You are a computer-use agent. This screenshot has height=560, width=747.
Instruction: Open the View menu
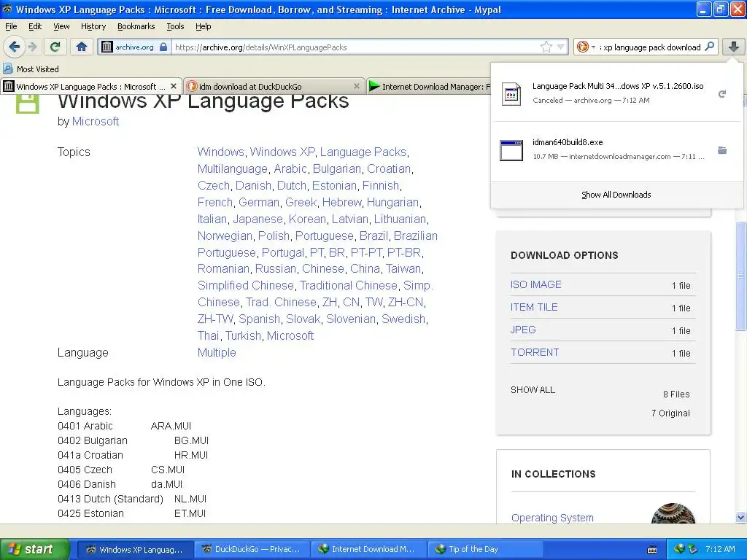point(61,26)
